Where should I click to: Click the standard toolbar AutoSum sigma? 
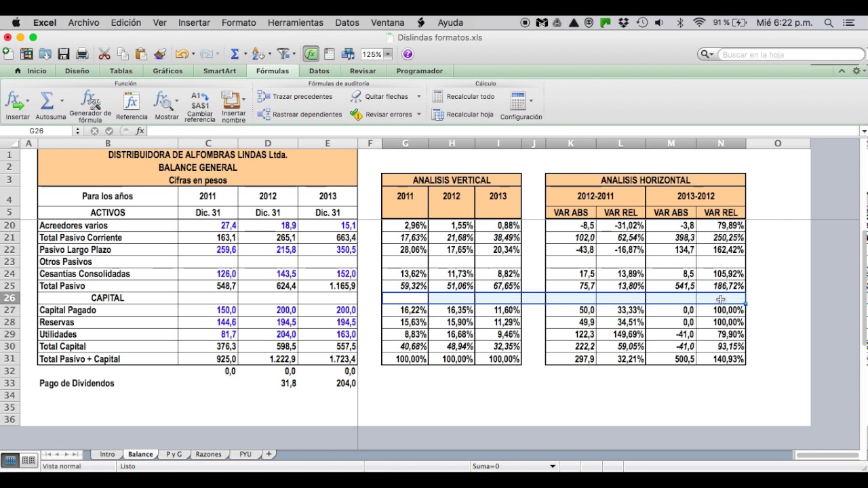235,54
